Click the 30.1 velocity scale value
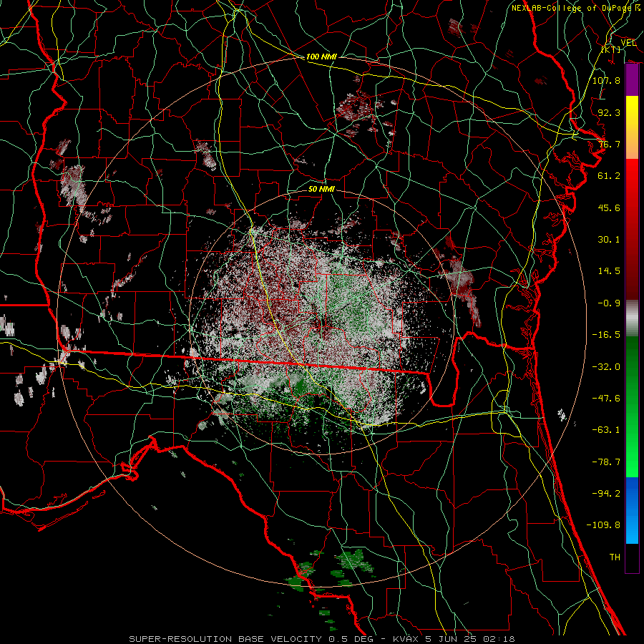This screenshot has width=644, height=644. pyautogui.click(x=609, y=240)
